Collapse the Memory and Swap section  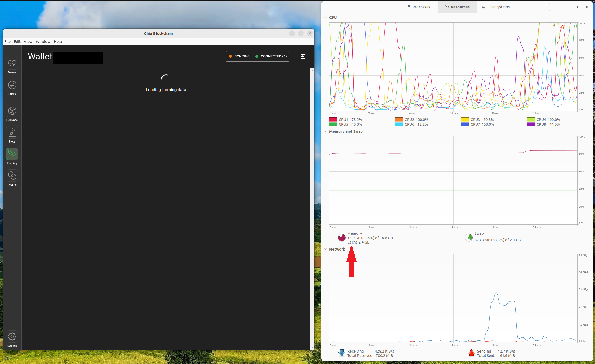tap(326, 131)
